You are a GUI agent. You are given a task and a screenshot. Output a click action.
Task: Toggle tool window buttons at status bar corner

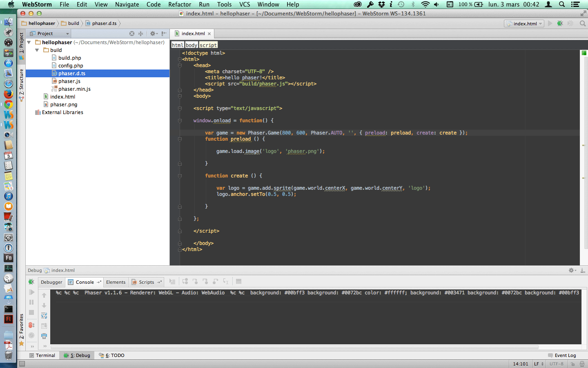coord(22,364)
